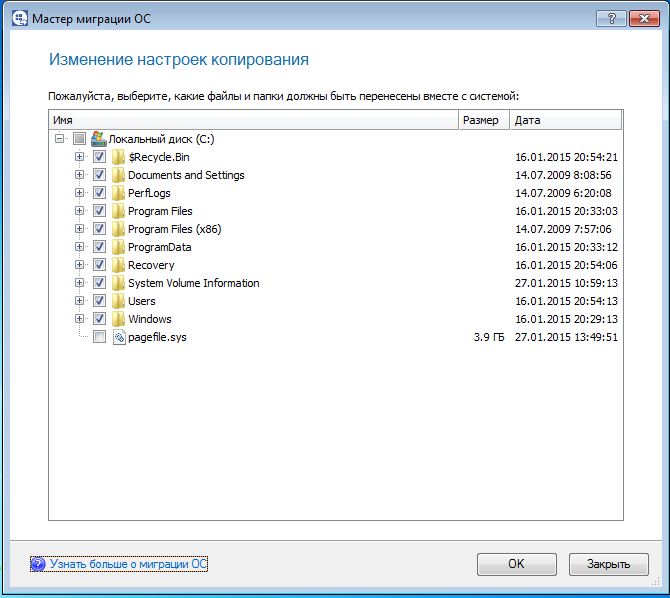This screenshot has height=598, width=670.
Task: Expand the Program Files (x86) node
Action: [x=79, y=228]
